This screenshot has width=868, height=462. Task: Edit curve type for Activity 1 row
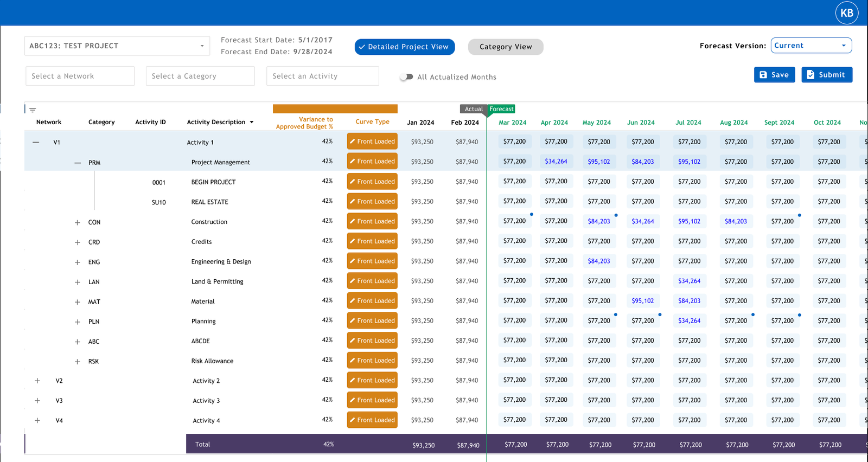click(372, 142)
